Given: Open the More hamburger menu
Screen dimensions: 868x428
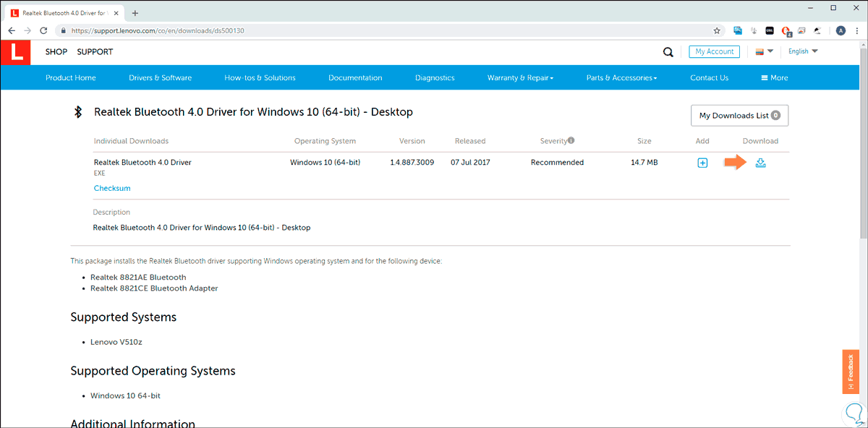Looking at the screenshot, I should pos(774,78).
